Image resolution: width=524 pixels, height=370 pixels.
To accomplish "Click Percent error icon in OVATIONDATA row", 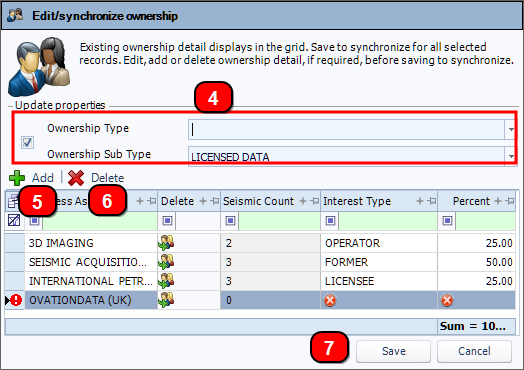I will point(447,300).
